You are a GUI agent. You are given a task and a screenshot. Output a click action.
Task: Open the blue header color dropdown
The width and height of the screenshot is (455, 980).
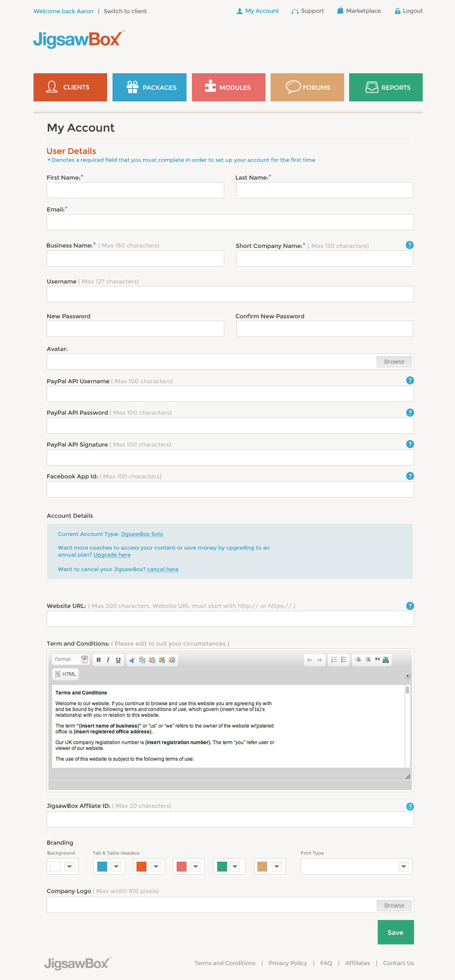coord(116,866)
